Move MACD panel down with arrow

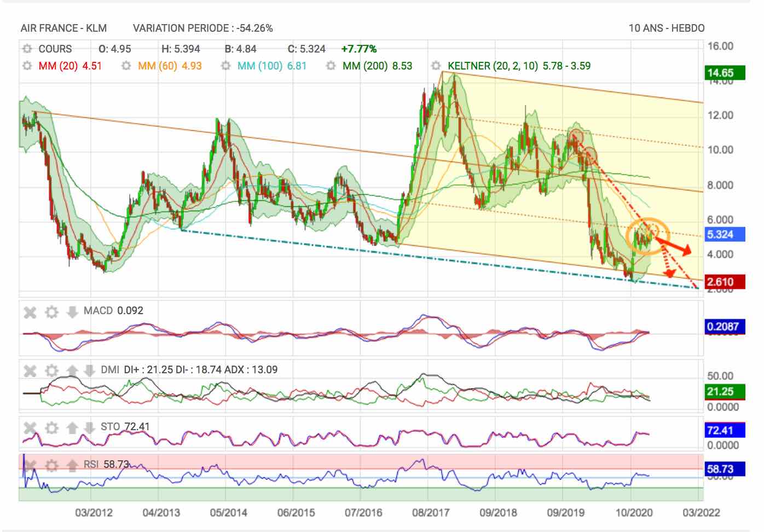coord(72,313)
